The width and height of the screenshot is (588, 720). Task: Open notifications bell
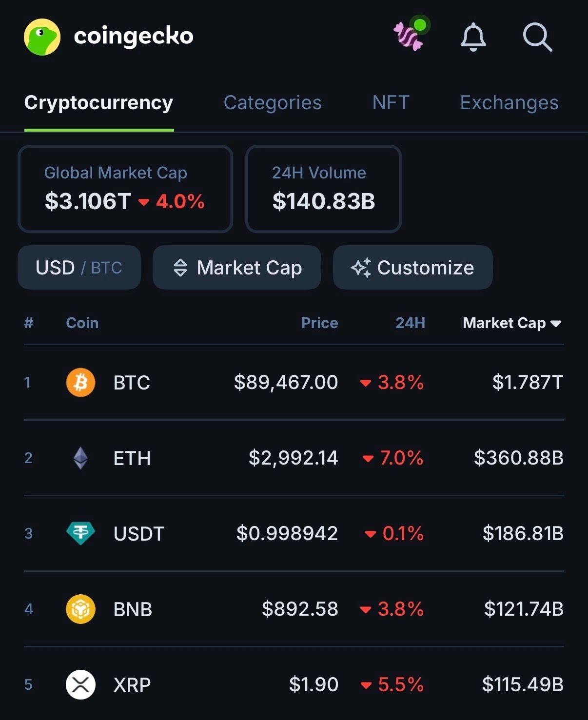473,37
